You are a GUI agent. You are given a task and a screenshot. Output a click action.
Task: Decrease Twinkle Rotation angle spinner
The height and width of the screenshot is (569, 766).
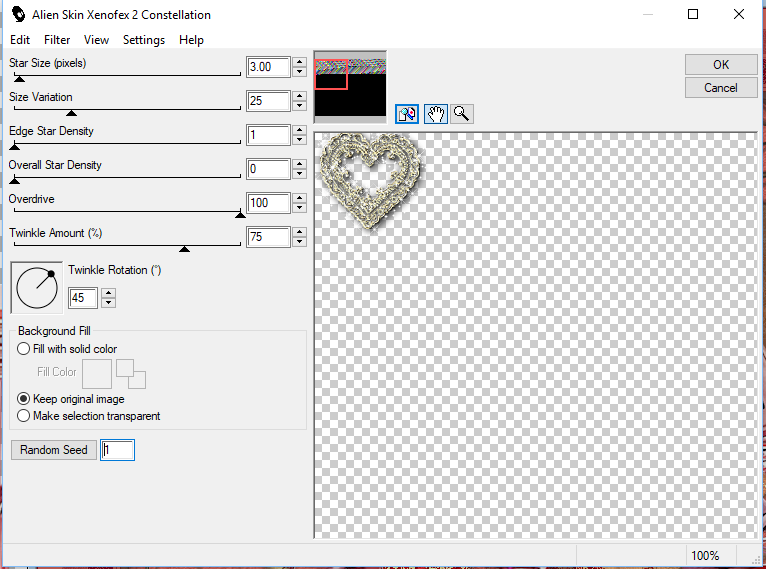click(108, 302)
